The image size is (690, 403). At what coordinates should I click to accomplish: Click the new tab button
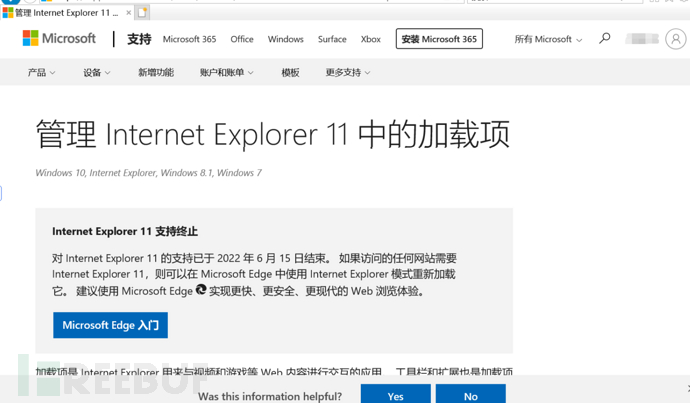point(142,13)
